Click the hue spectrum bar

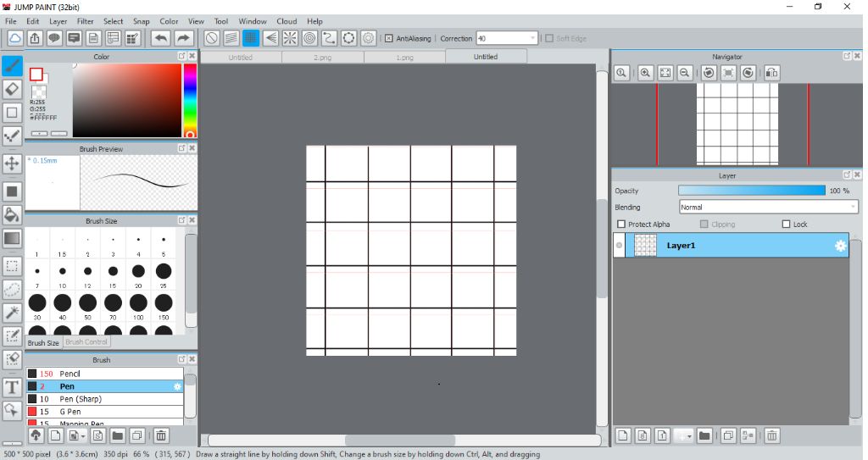point(190,100)
